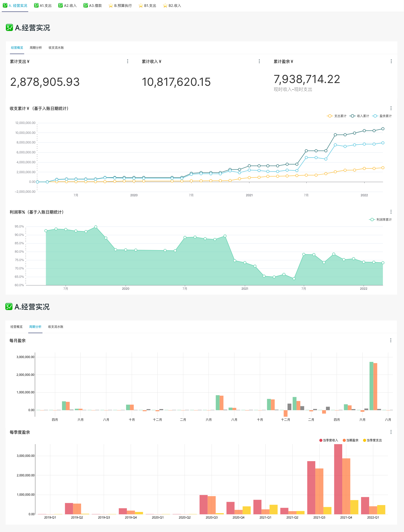
Task: Click the green icon beside the second A.经营实况 heading
Action: [x=9, y=307]
